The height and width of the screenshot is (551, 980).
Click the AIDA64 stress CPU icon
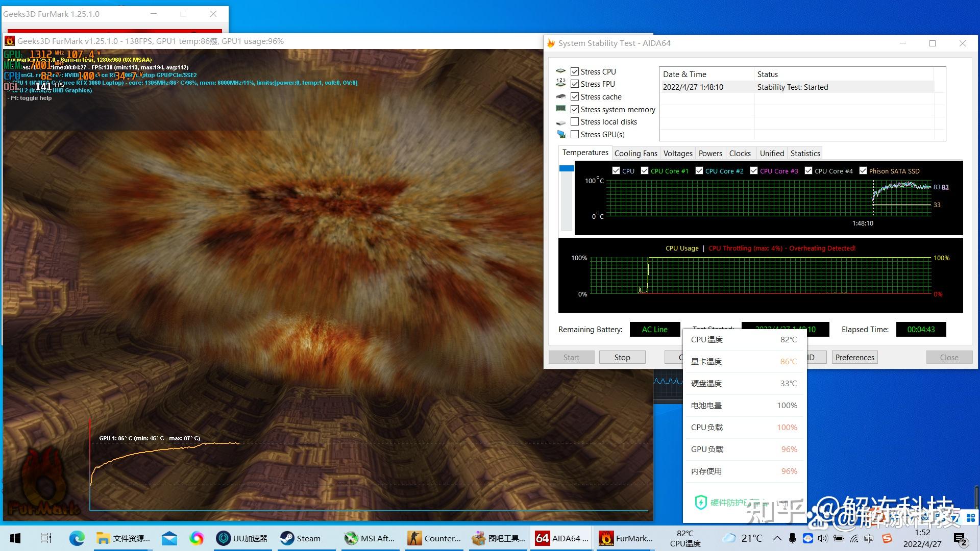click(561, 70)
